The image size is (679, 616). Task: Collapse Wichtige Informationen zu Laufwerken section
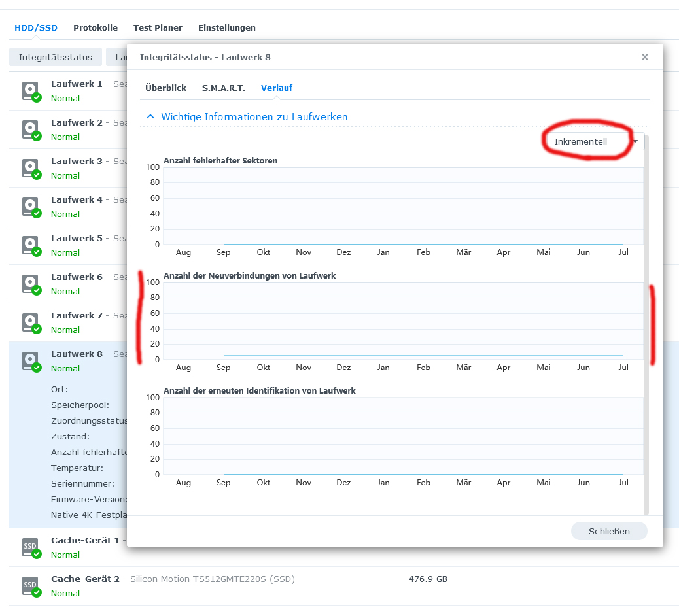247,117
